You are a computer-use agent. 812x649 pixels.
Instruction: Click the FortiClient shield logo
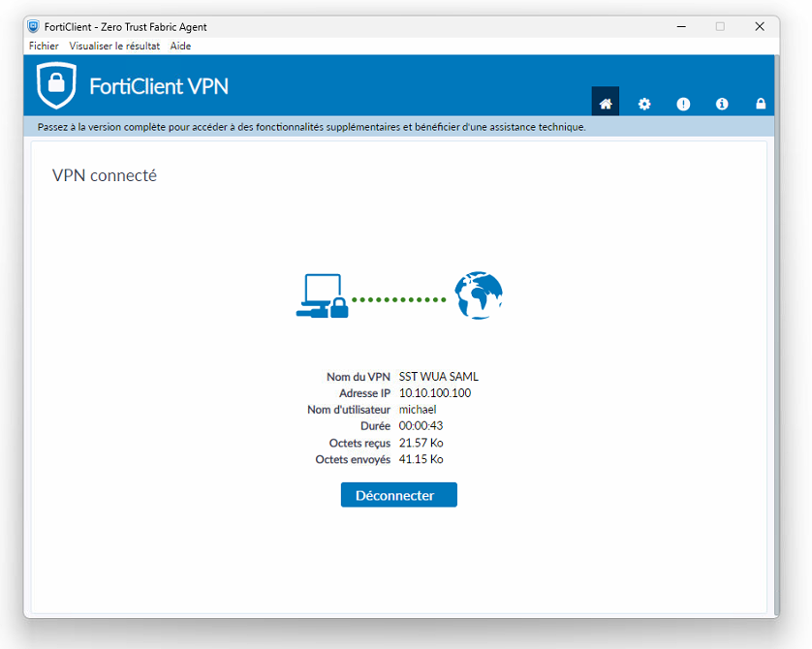click(x=55, y=86)
